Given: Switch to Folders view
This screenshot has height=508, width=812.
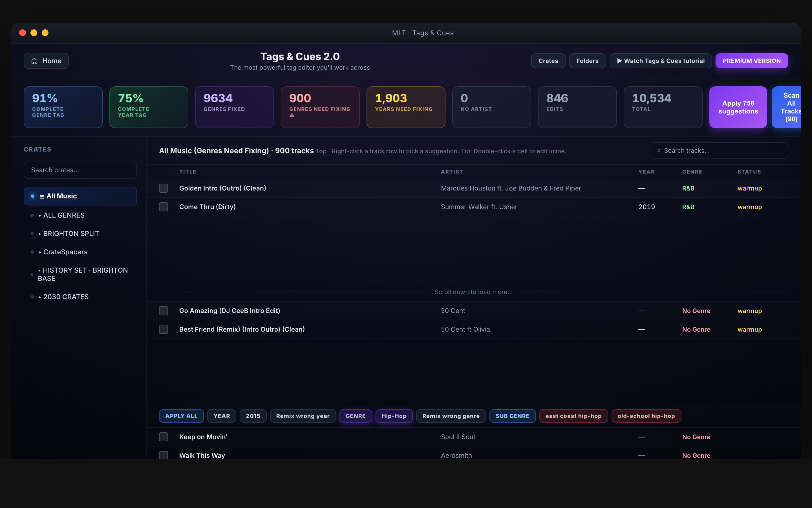Looking at the screenshot, I should [587, 61].
